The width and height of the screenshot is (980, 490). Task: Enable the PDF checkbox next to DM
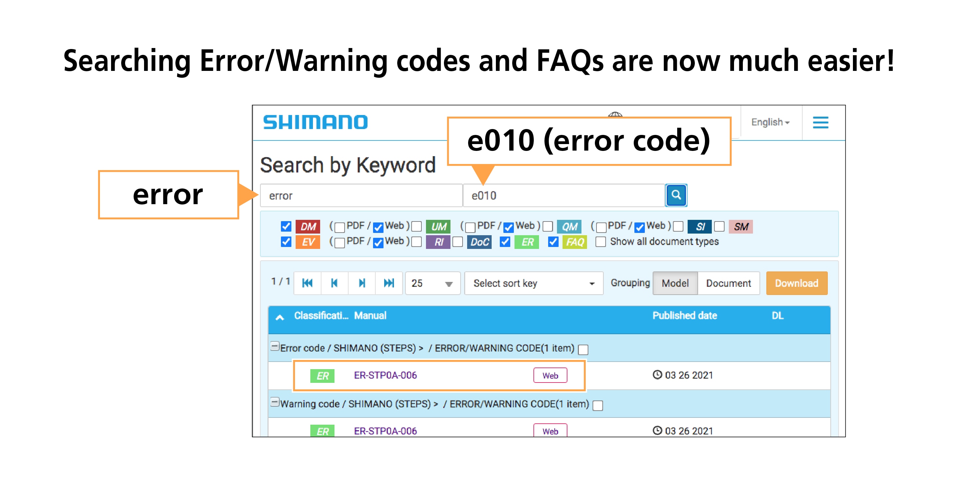[340, 227]
